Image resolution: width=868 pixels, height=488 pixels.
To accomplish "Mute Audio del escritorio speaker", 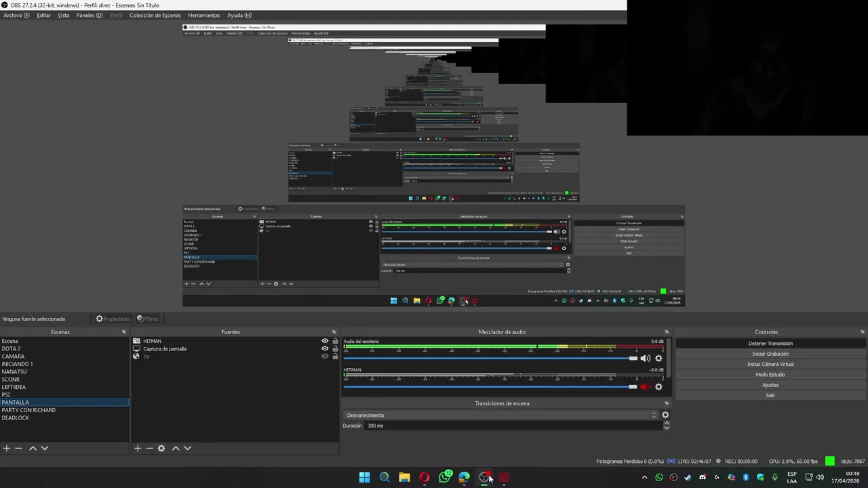I will (x=646, y=359).
